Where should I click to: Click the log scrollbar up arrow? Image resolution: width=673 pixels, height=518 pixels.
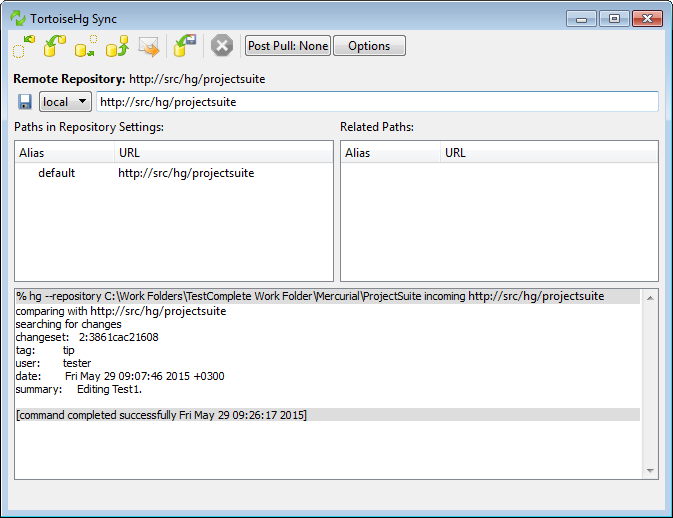tap(650, 298)
